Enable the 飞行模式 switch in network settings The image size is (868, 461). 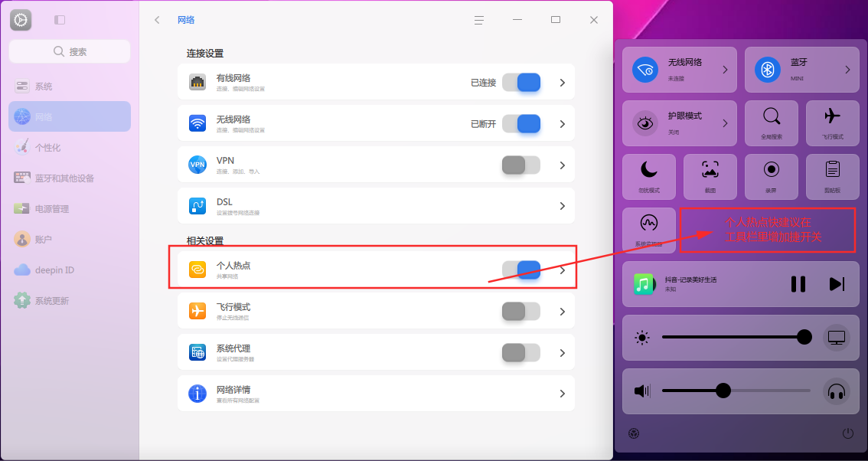(x=521, y=312)
